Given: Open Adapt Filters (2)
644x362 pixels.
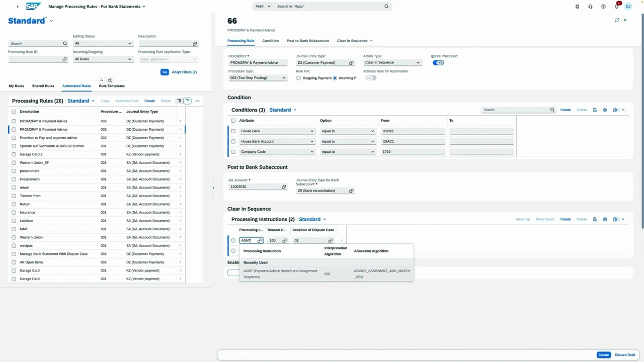Looking at the screenshot, I should click(184, 72).
